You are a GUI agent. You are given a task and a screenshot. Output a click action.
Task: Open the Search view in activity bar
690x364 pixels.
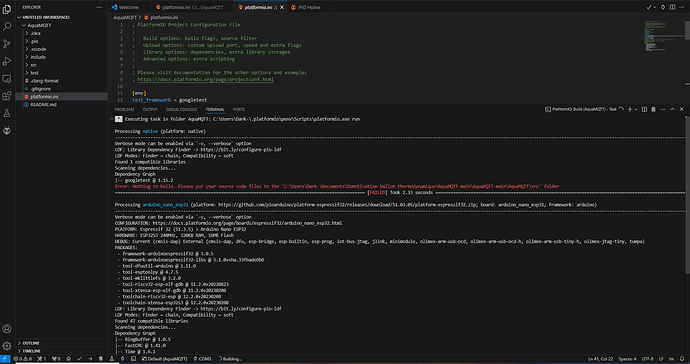pos(7,26)
